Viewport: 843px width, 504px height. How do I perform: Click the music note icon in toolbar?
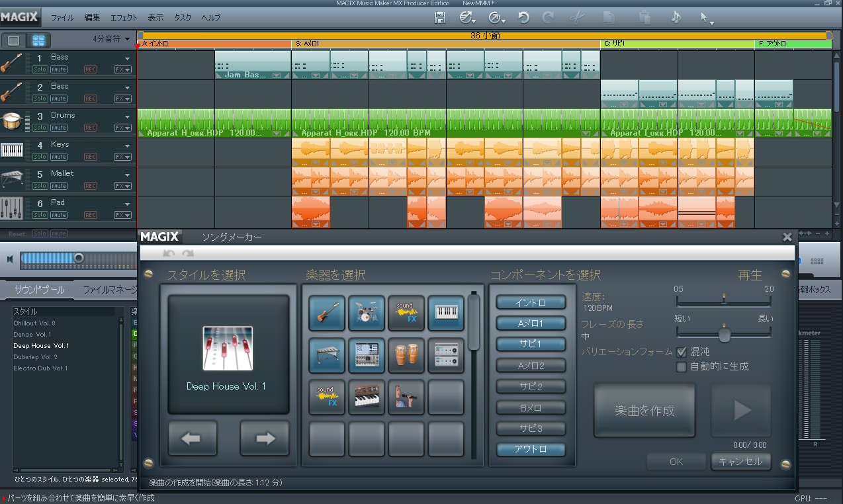[676, 18]
